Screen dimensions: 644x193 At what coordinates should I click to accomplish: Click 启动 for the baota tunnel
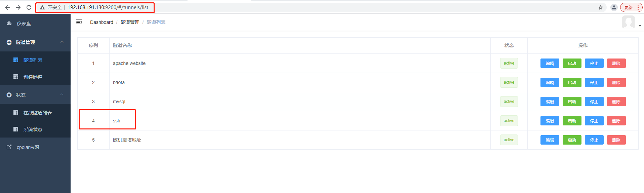pos(572,82)
